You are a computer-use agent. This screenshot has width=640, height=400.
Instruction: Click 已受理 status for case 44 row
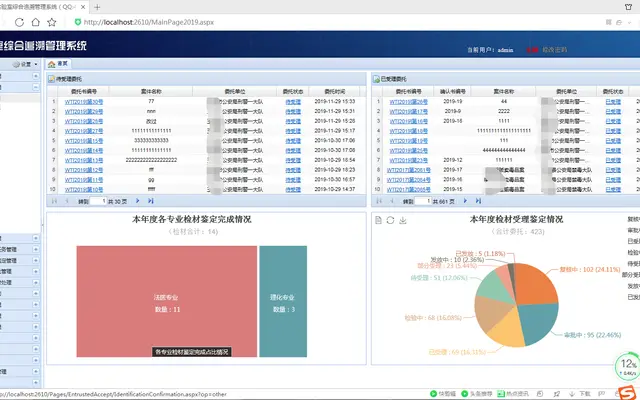(x=613, y=102)
